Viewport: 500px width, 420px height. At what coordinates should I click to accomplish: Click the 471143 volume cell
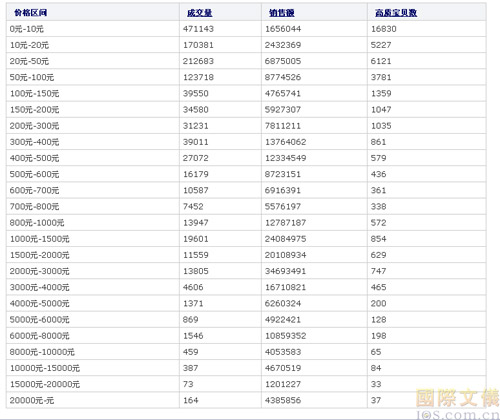pos(220,29)
